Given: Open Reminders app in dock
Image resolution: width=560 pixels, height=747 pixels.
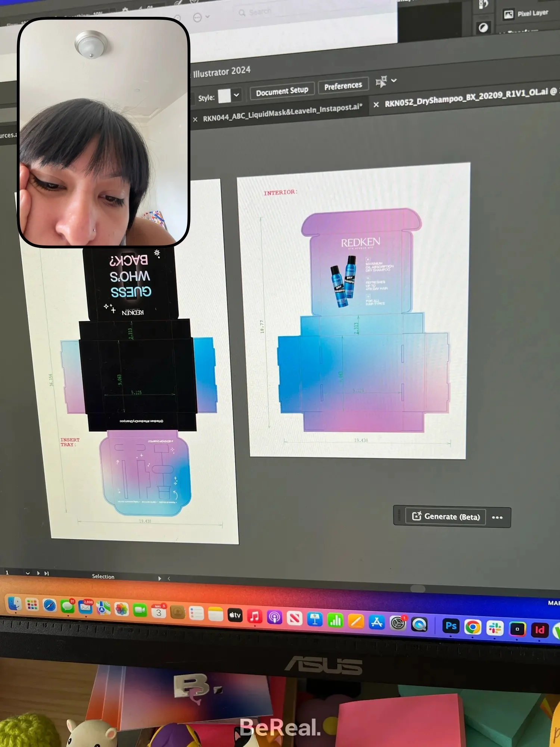Looking at the screenshot, I should [196, 613].
